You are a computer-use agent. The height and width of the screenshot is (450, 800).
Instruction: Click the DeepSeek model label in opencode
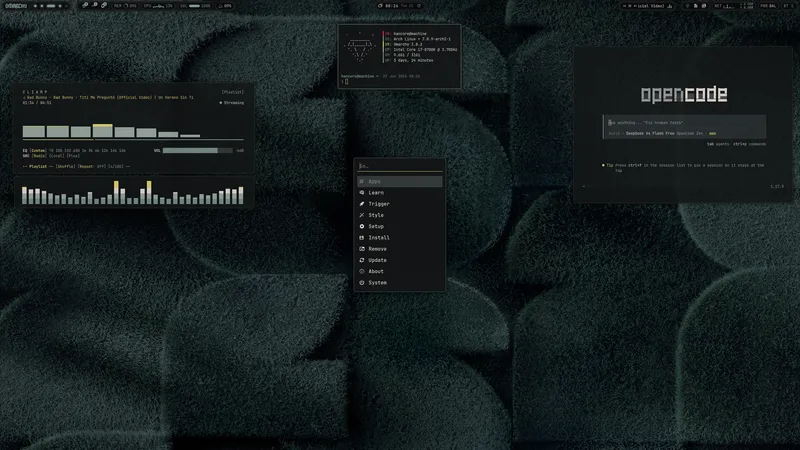coord(650,133)
